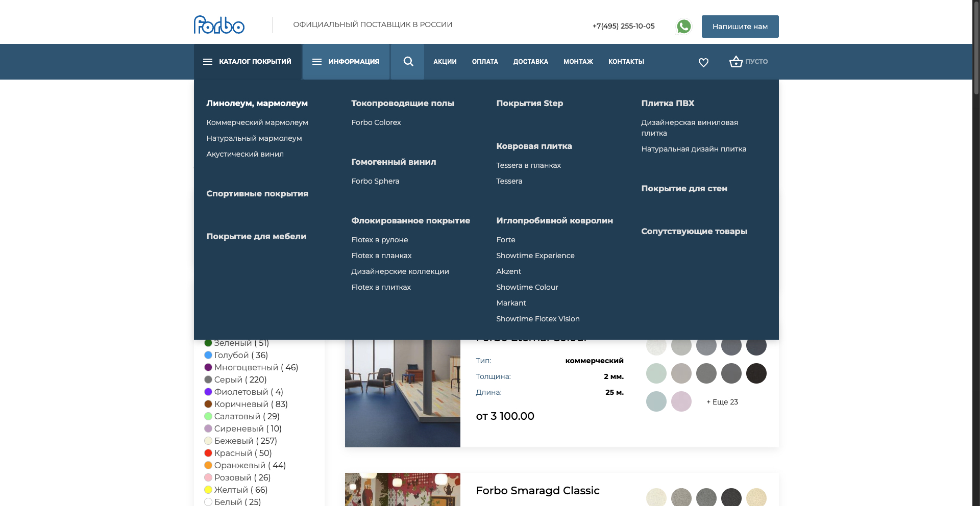Click Напишите нам button
This screenshot has height=506, width=980.
(740, 27)
